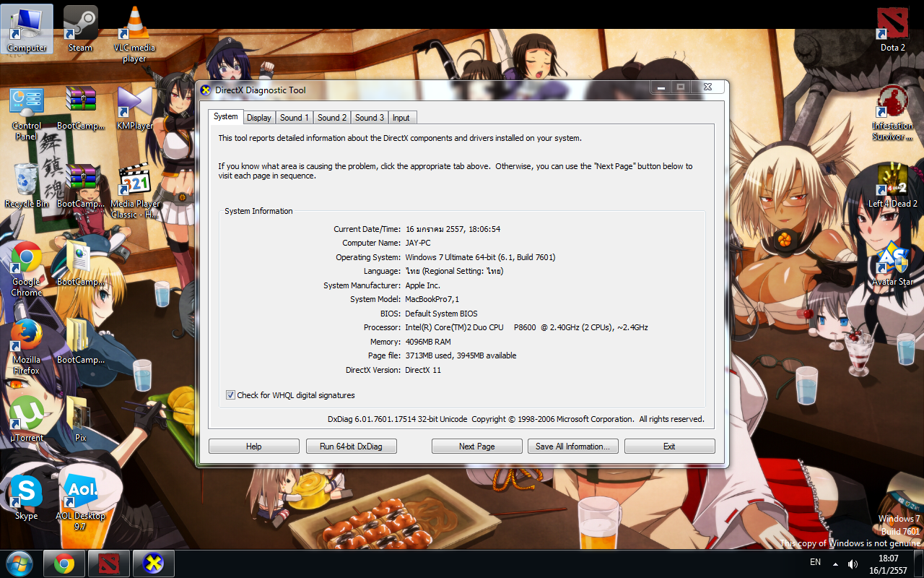The image size is (924, 578).
Task: Open Chrome from the taskbar
Action: [64, 564]
